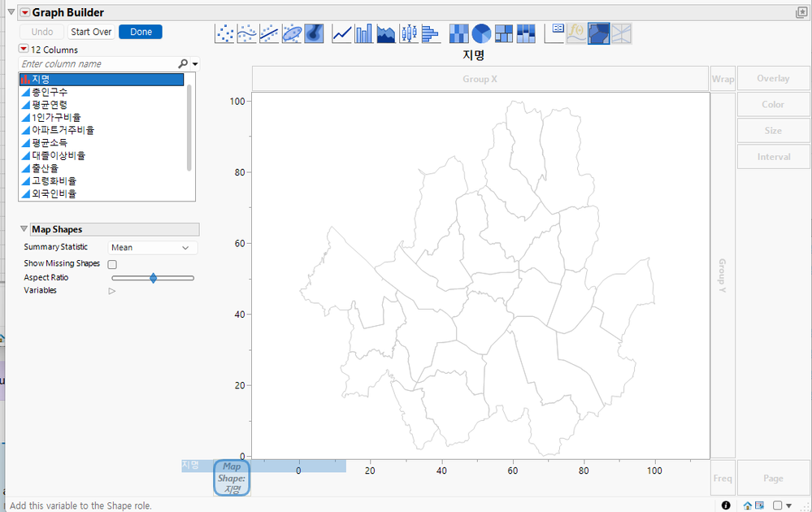Image resolution: width=812 pixels, height=512 pixels.
Task: Select the Contour element icon
Action: tap(314, 33)
